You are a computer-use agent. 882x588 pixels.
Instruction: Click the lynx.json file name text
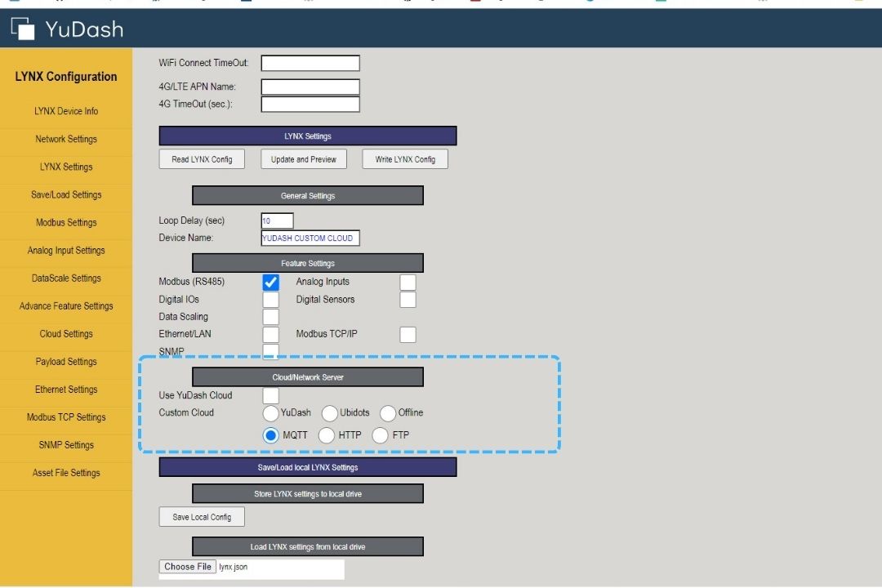click(x=234, y=567)
